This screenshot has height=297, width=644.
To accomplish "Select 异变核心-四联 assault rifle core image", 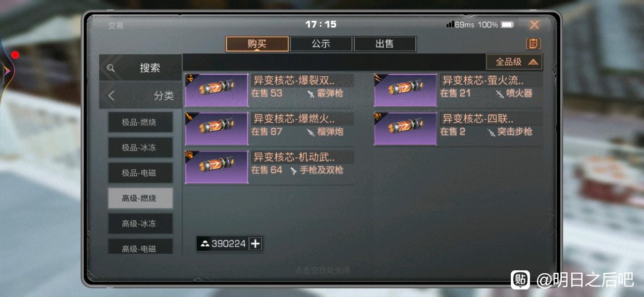I will [405, 129].
